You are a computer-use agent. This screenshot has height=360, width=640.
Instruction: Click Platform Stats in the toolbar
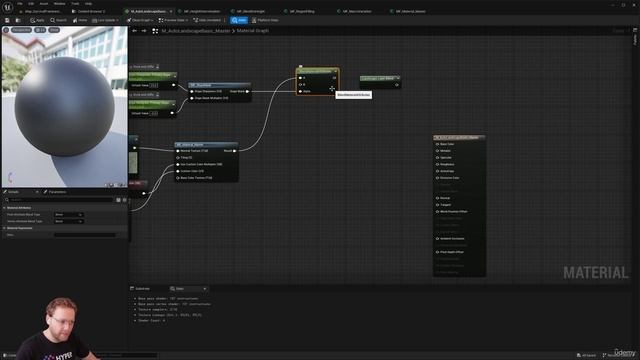[265, 20]
